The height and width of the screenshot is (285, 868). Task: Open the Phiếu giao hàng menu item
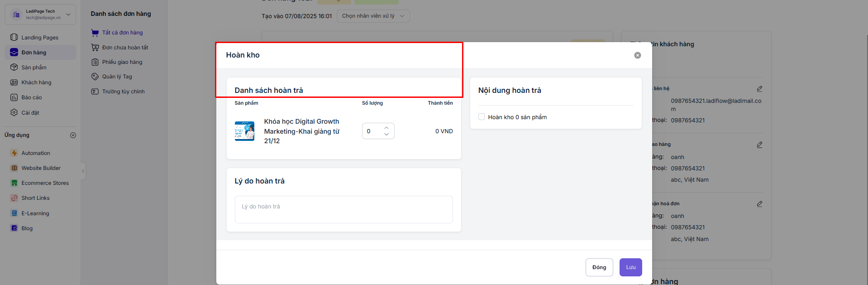pos(122,62)
